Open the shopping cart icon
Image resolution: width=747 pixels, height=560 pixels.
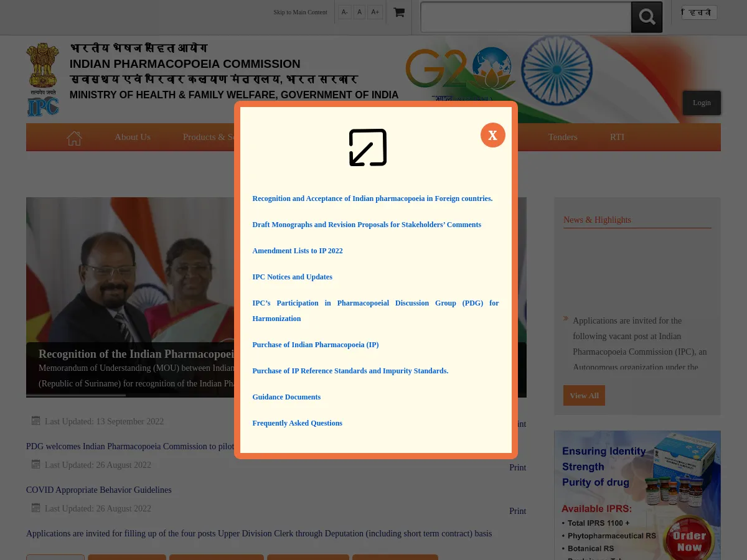[399, 12]
